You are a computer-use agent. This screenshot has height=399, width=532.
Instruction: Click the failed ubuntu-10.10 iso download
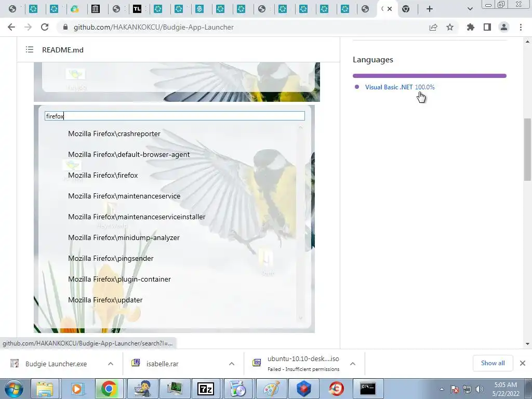[x=303, y=363]
